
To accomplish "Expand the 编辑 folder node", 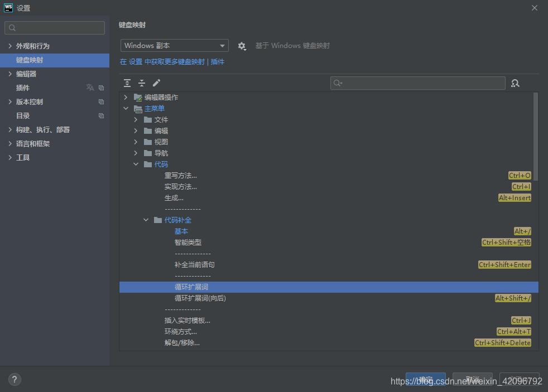I will point(136,131).
